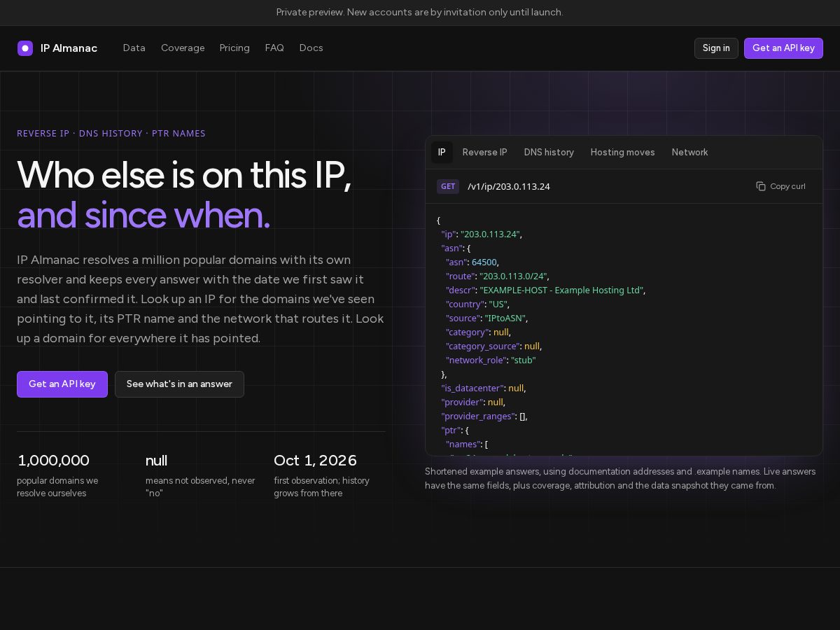Click the "203.0.113.0/24" route value
Image resolution: width=840 pixels, height=630 pixels.
coord(514,276)
